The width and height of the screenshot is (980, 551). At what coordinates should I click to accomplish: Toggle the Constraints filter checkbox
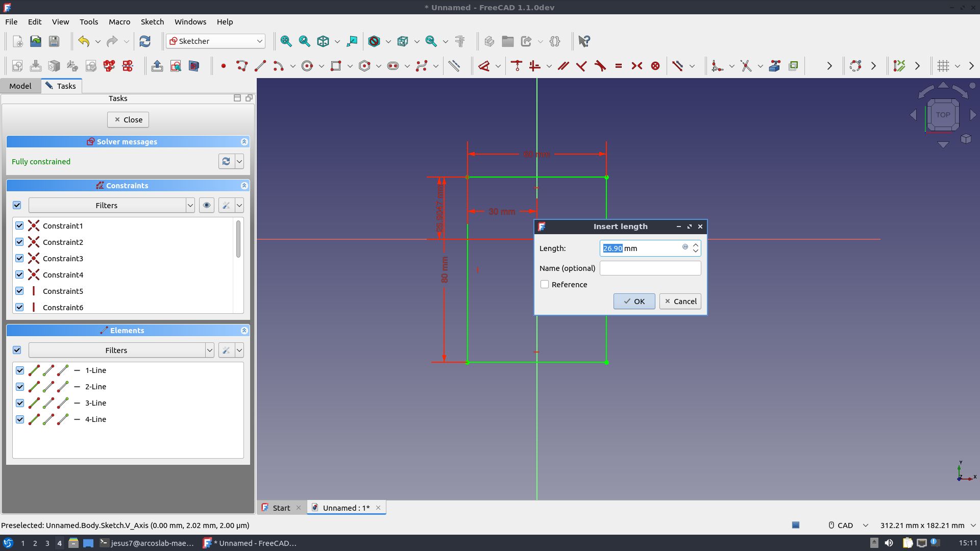pyautogui.click(x=17, y=205)
